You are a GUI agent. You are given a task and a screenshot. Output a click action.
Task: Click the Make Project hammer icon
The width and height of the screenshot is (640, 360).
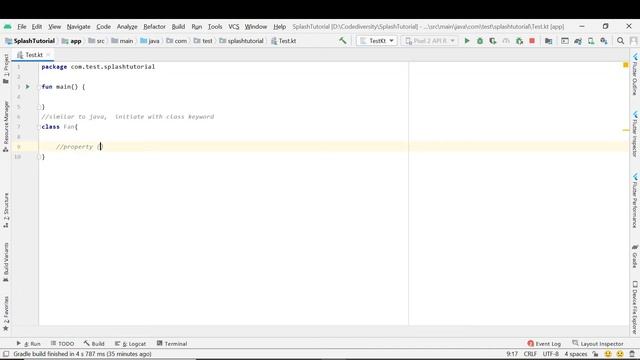(342, 40)
